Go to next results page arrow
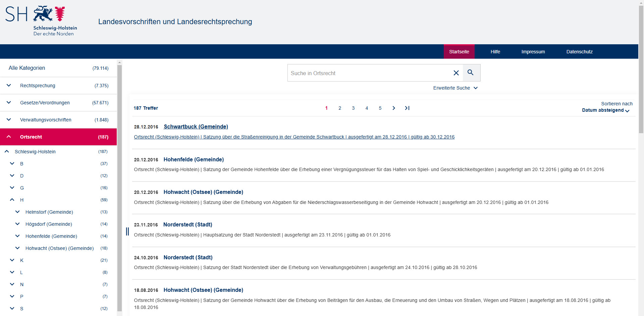 pyautogui.click(x=394, y=108)
